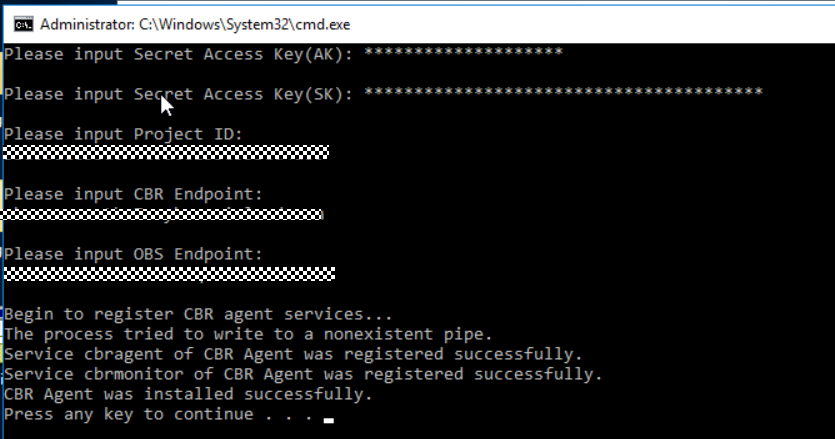
Task: Click the Administrator cmd.exe window title text
Action: click(195, 25)
